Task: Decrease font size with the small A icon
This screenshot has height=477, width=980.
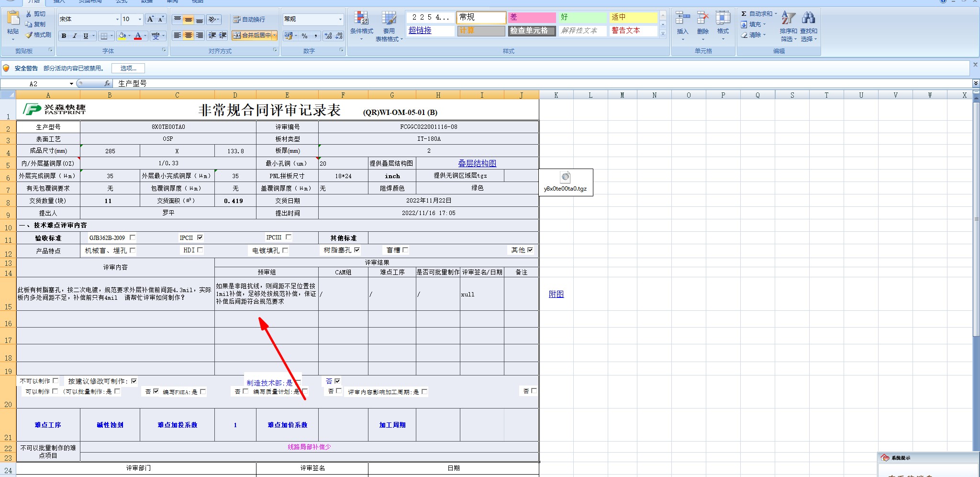Action: pyautogui.click(x=160, y=19)
